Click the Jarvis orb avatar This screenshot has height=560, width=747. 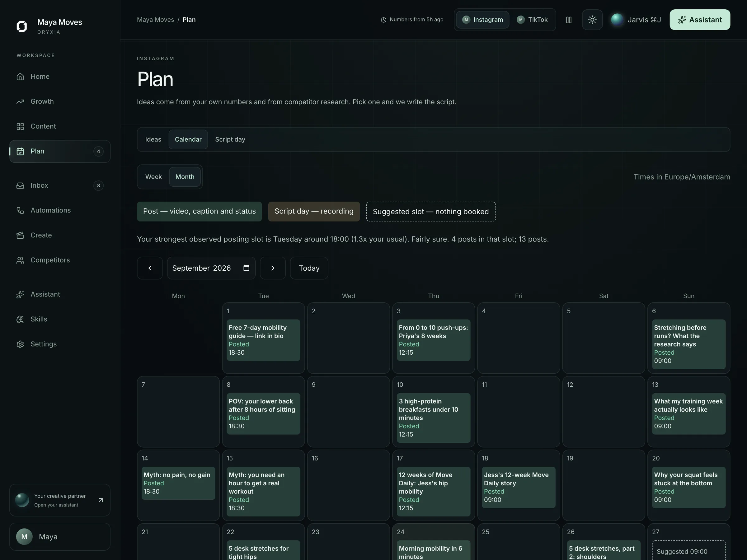tap(617, 20)
